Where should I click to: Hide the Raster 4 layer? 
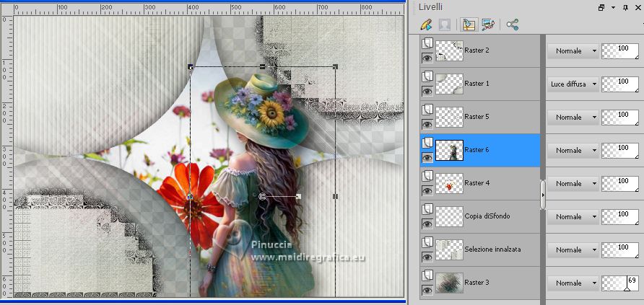[427, 191]
